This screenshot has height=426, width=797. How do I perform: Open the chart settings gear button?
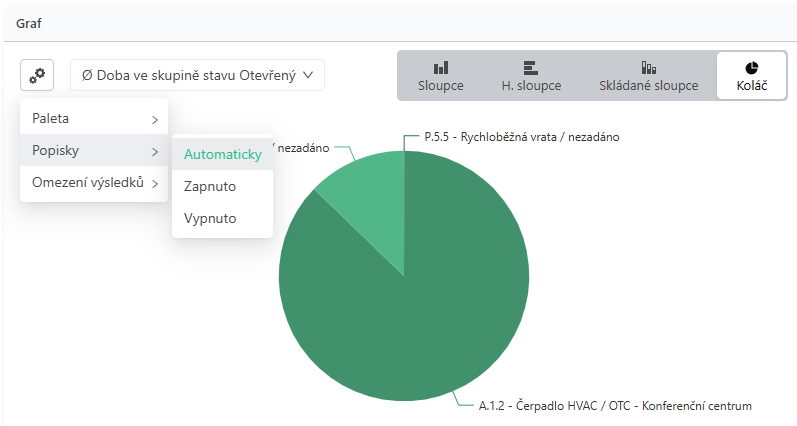tap(37, 75)
